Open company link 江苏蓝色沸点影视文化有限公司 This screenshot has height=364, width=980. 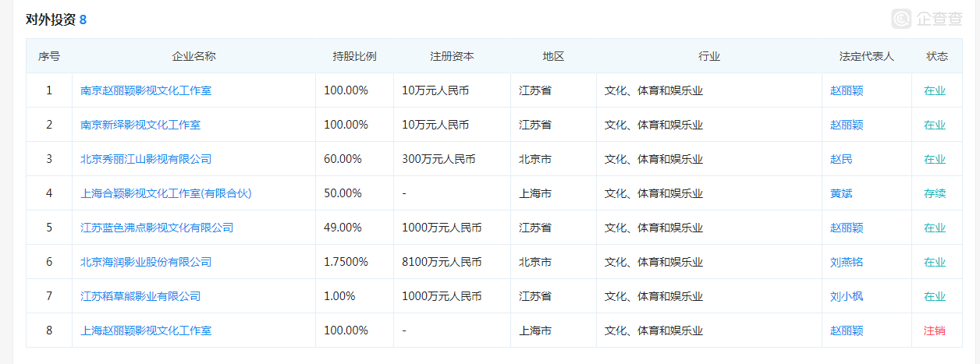[157, 228]
